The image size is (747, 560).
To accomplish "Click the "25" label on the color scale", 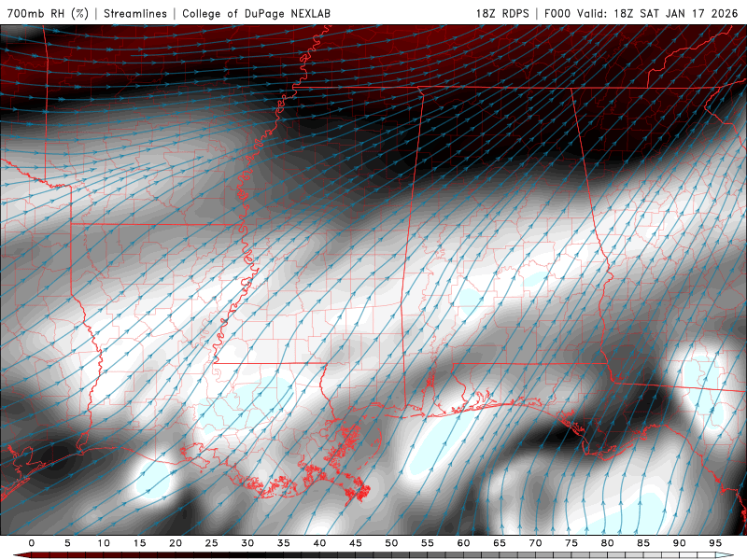I will 212,543.
